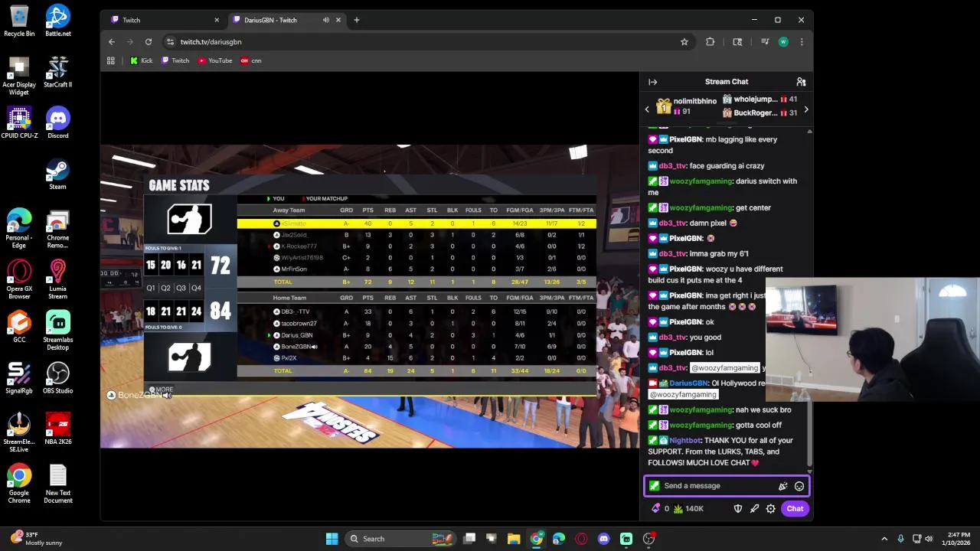
Task: Click the webcam overlay thumbnail
Action: (x=872, y=339)
